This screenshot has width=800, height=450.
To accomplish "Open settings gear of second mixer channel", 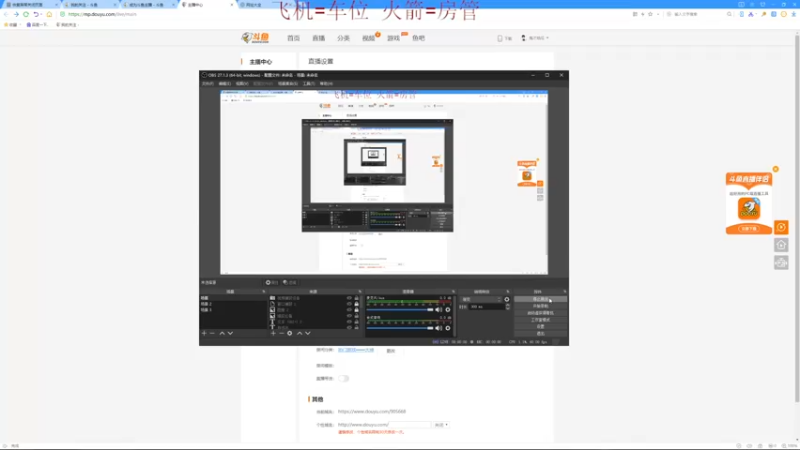I will pos(448,328).
